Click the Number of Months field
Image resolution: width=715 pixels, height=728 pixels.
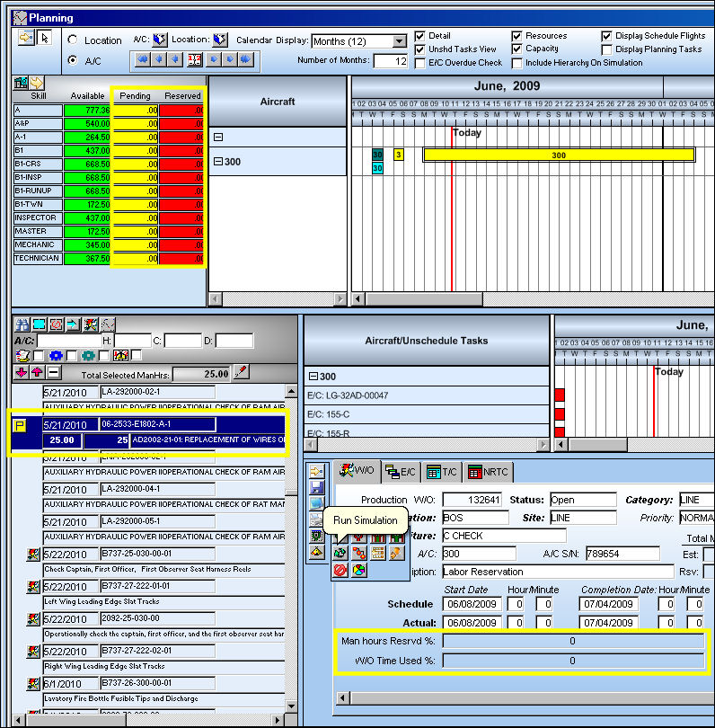point(390,61)
